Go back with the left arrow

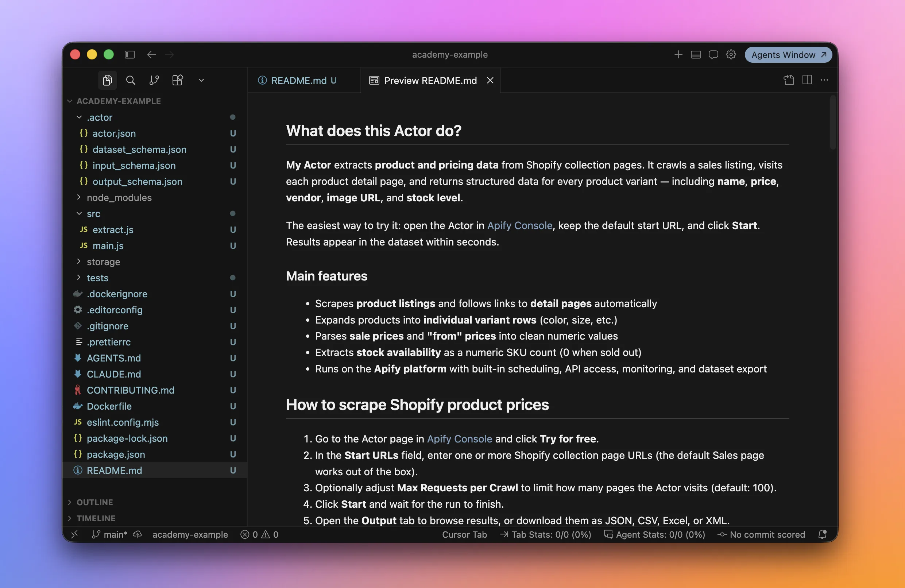[x=152, y=55]
